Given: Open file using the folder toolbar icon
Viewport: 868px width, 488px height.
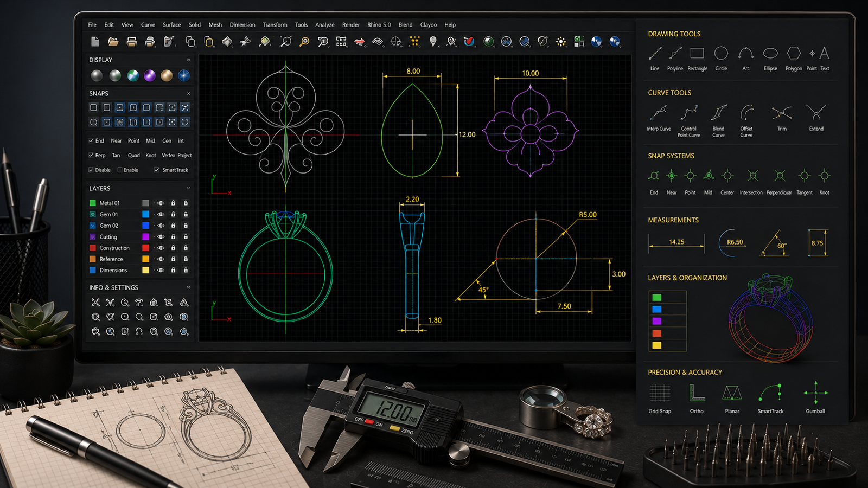Looking at the screenshot, I should point(113,41).
